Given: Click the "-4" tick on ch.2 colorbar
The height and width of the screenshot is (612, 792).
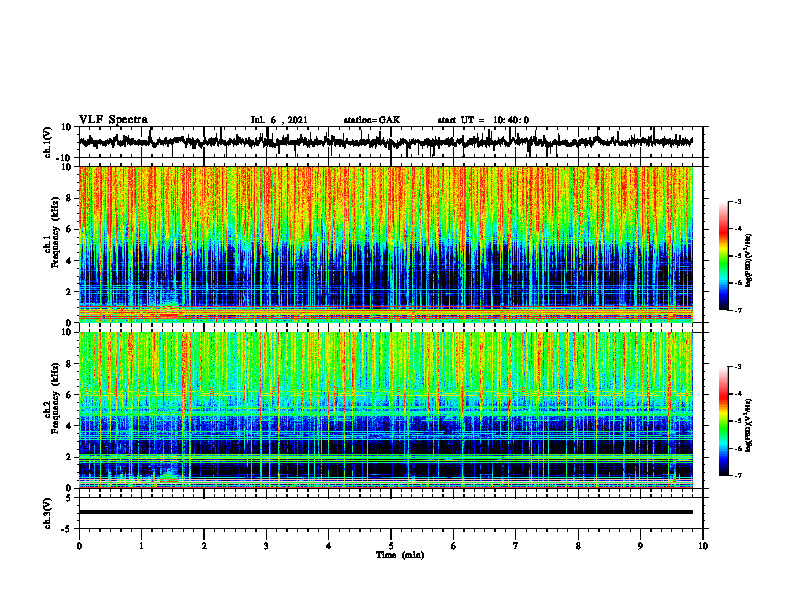Looking at the screenshot, I should point(737,394).
